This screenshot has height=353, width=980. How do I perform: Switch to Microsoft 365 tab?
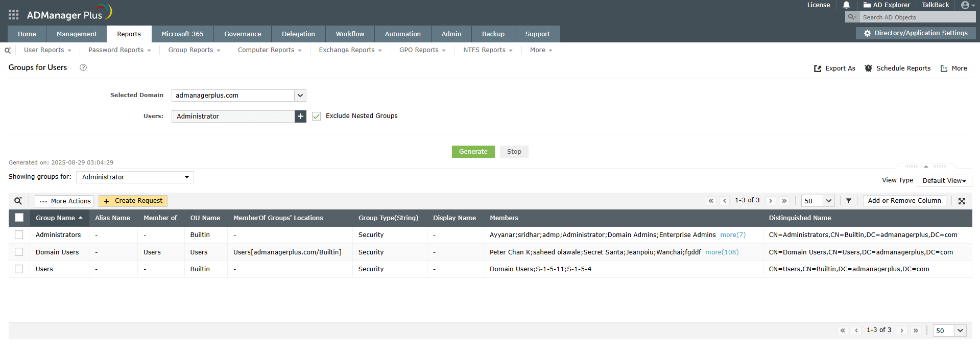[182, 34]
